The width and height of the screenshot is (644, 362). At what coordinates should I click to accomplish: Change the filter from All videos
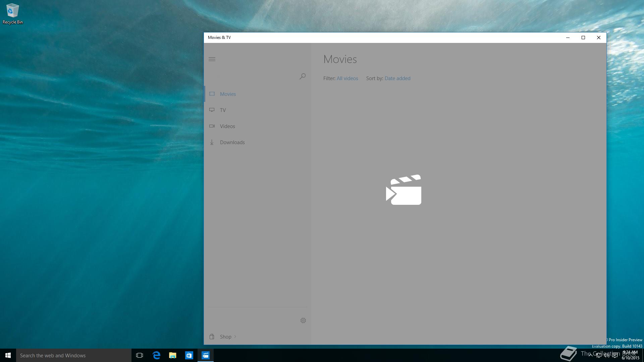347,78
